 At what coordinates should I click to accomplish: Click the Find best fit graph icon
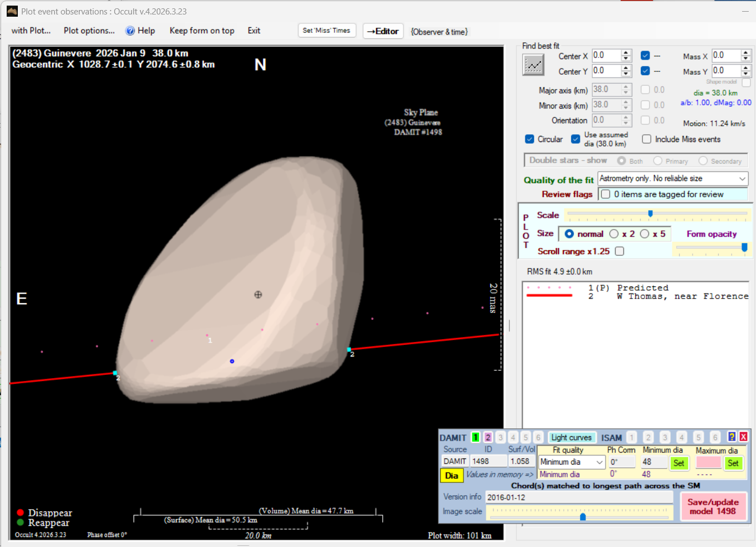point(533,65)
